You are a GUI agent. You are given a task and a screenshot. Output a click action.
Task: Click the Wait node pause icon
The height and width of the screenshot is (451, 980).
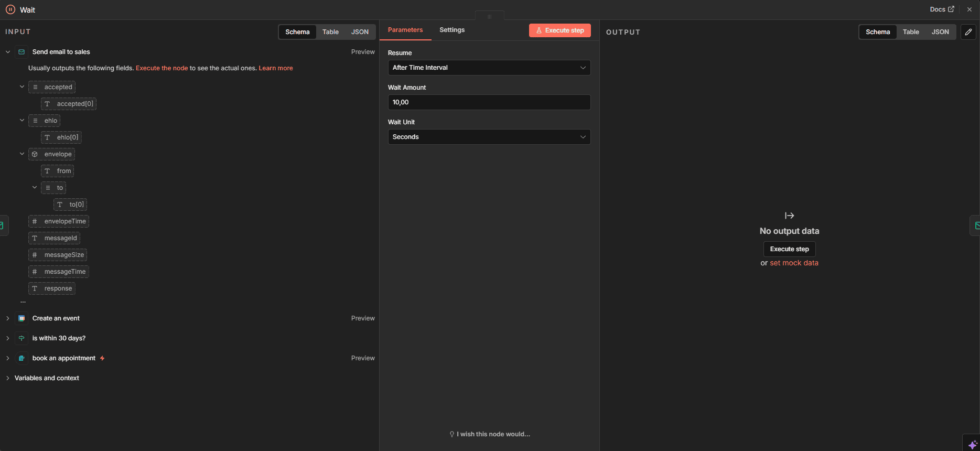click(10, 9)
